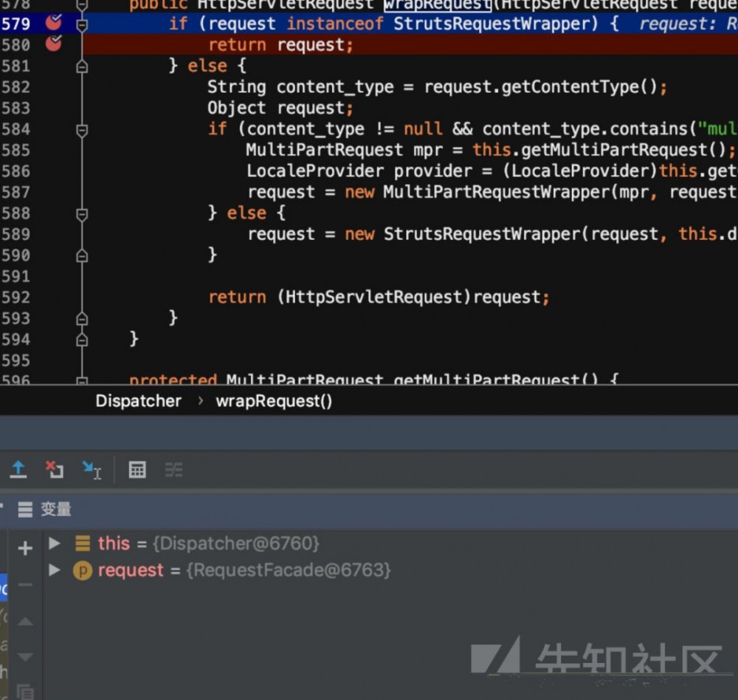
Task: Click wrapRequest() in the breadcrumb navigation
Action: 274,401
